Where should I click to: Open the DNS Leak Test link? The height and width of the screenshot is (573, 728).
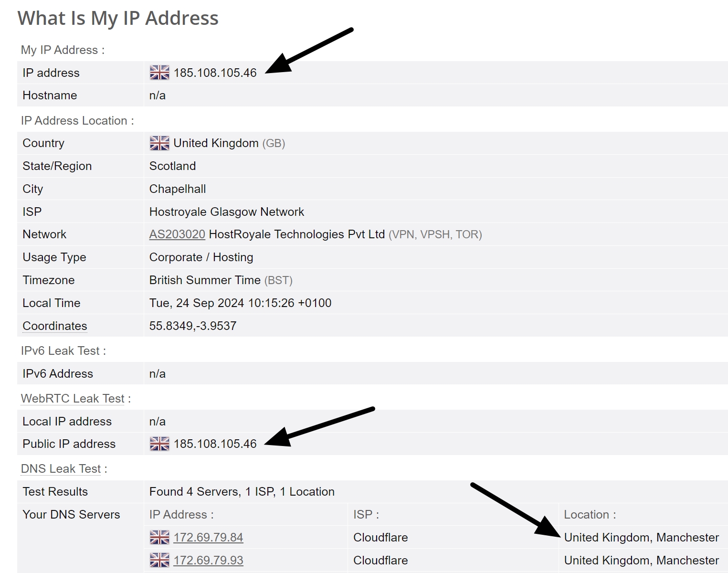[x=60, y=468]
